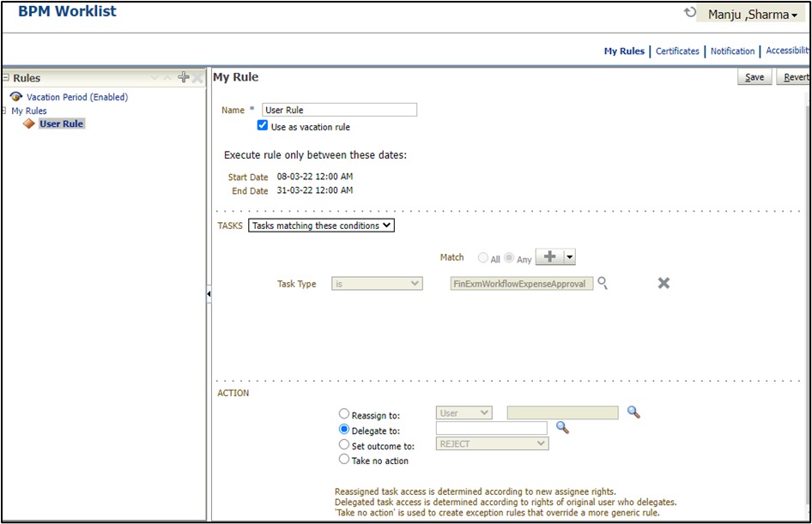812x524 pixels.
Task: Search Delegate to user with magnifier
Action: (562, 427)
